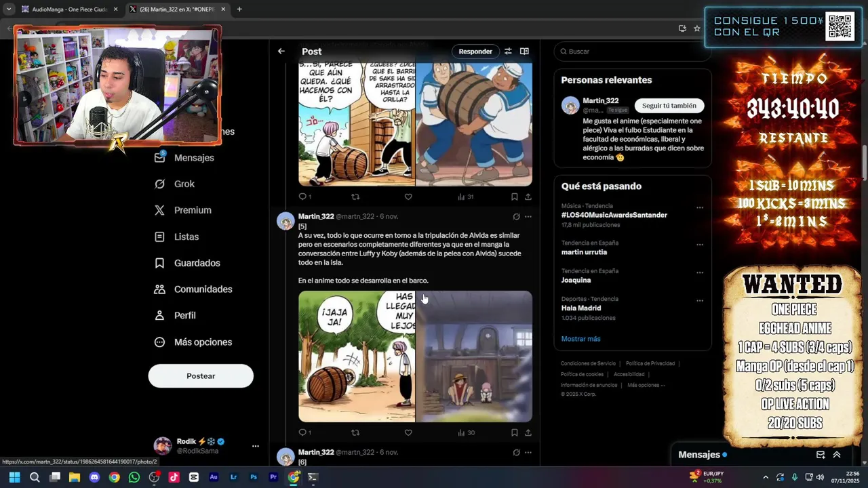
Task: Open Discord from the taskbar
Action: coord(94,477)
